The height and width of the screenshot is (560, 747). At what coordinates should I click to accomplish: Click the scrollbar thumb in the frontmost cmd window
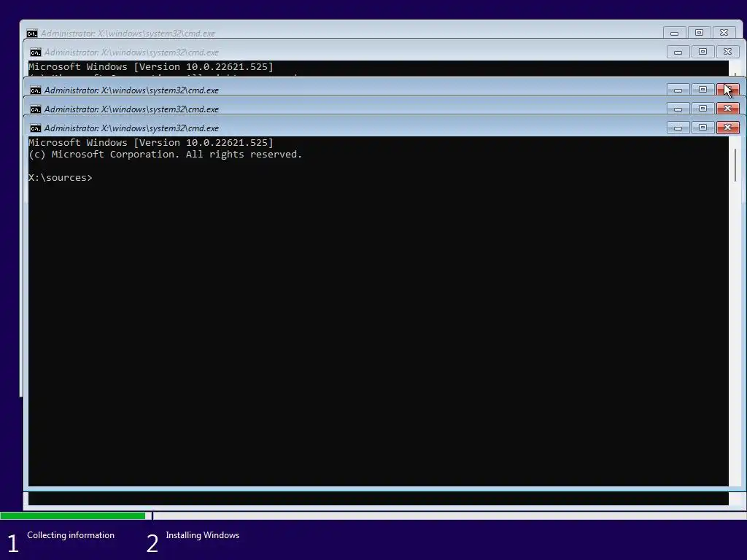coord(735,166)
